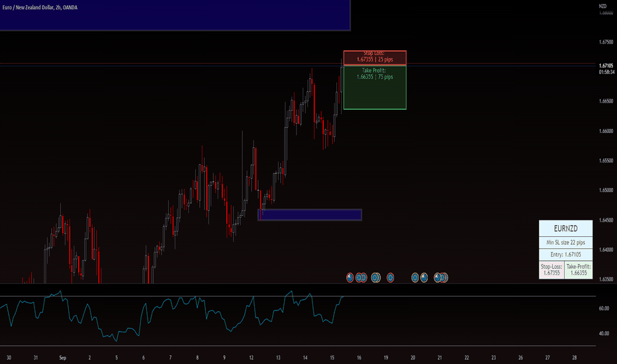Select the small blue demand zone rectangle

[310, 215]
